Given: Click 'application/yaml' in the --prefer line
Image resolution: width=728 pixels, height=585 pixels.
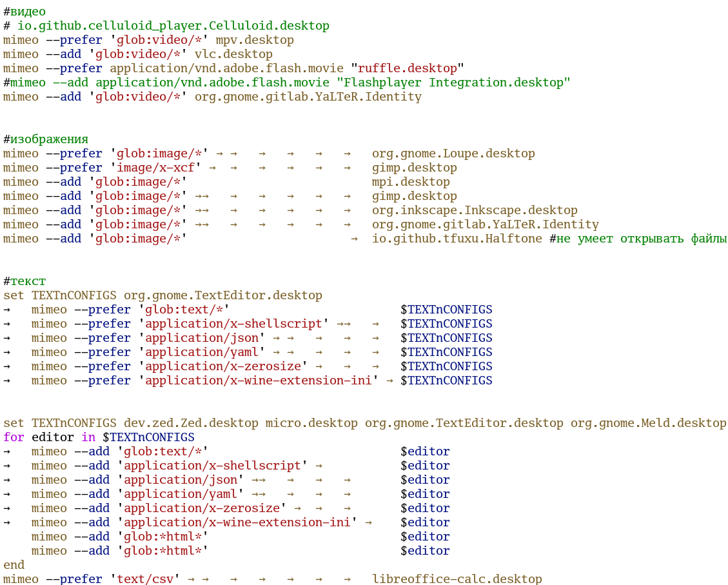Looking at the screenshot, I should pyautogui.click(x=201, y=352).
